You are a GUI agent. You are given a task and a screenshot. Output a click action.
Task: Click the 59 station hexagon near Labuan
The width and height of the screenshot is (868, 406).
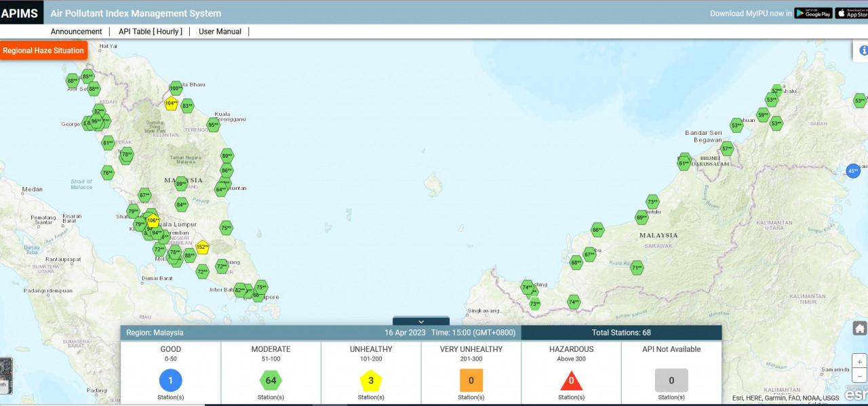point(763,115)
